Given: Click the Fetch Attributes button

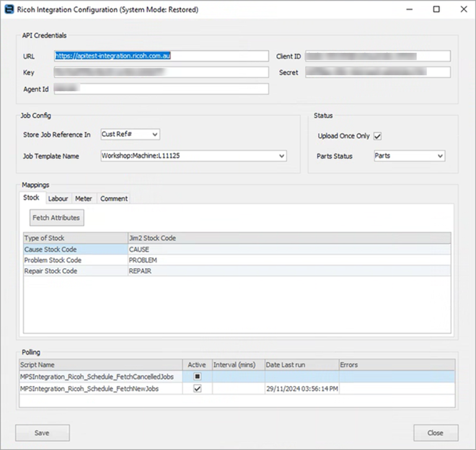Looking at the screenshot, I should coord(56,218).
